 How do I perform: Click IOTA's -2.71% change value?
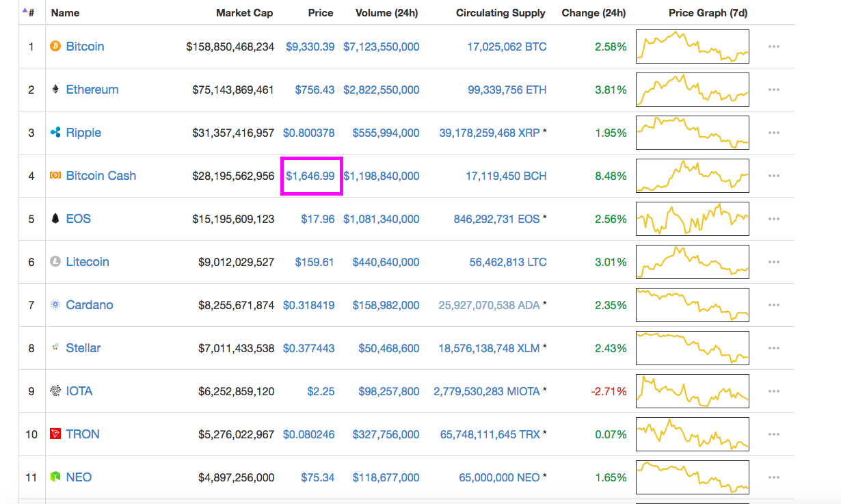609,391
